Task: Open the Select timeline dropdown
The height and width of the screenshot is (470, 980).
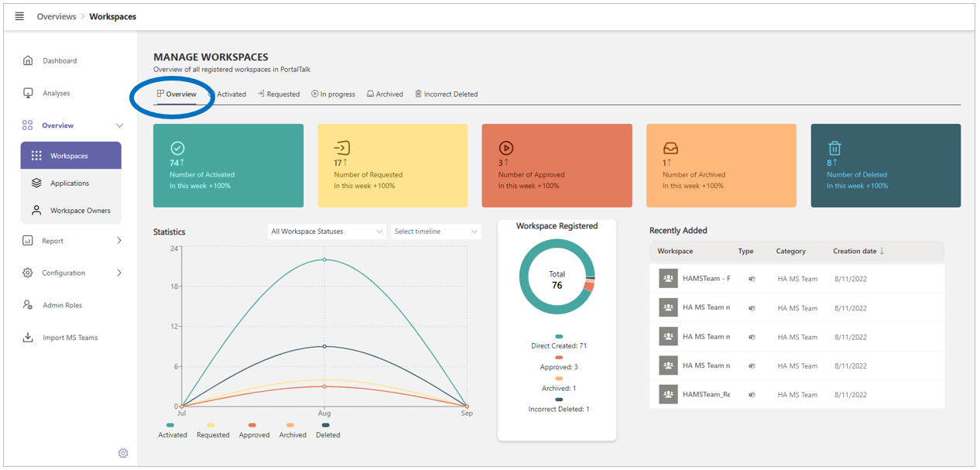Action: (435, 232)
